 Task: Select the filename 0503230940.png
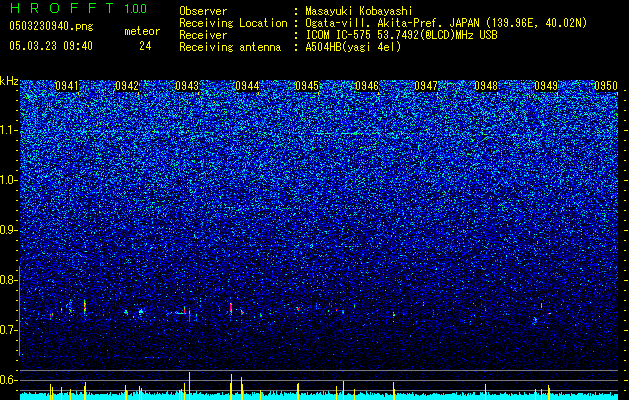(51, 26)
